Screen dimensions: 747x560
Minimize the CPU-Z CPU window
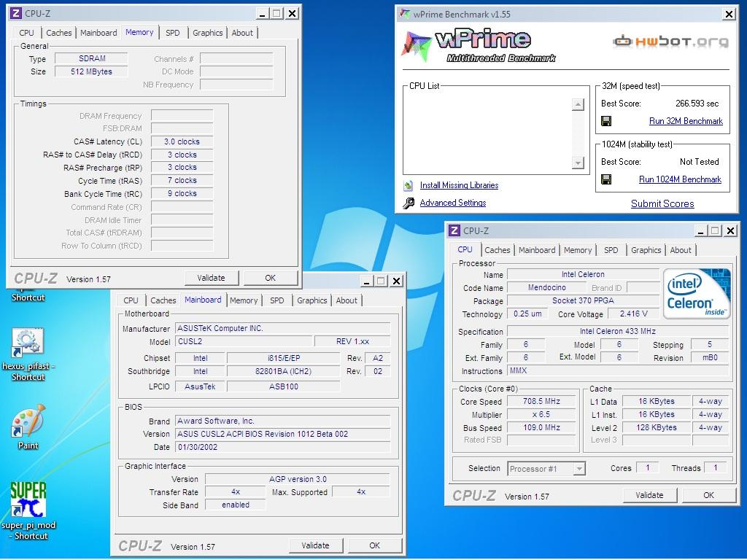click(x=700, y=231)
